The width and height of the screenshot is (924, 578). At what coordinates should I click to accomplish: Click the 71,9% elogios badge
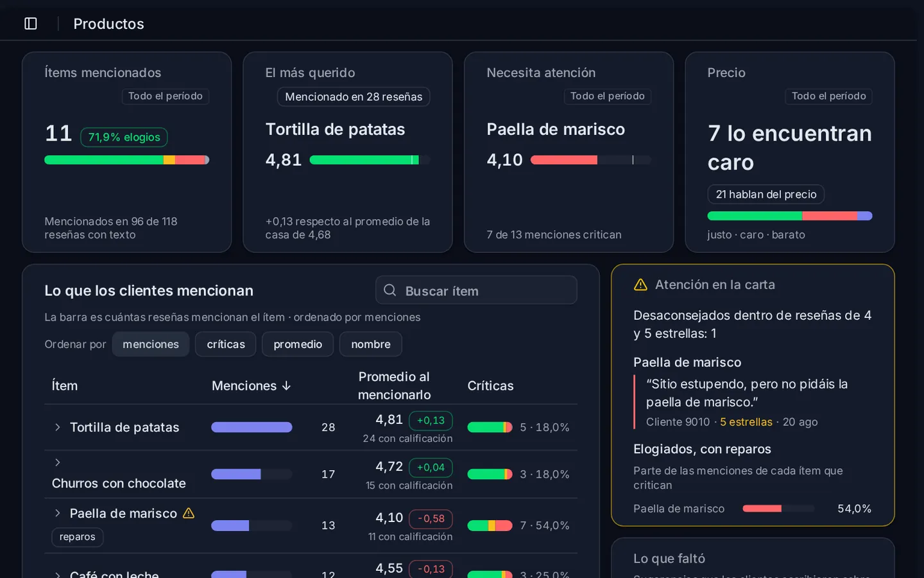pos(124,137)
